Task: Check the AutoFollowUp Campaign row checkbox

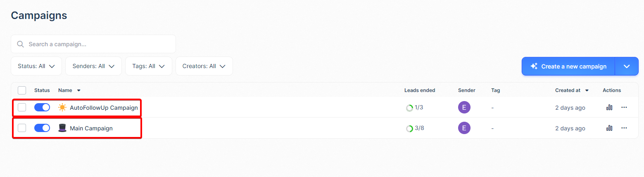Action: click(x=22, y=107)
